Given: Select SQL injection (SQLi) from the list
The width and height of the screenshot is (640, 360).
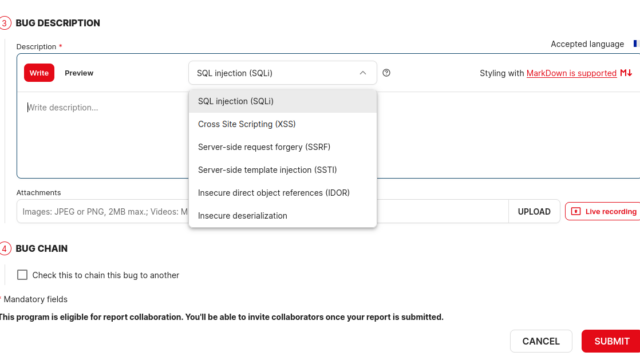Looking at the screenshot, I should point(282,101).
